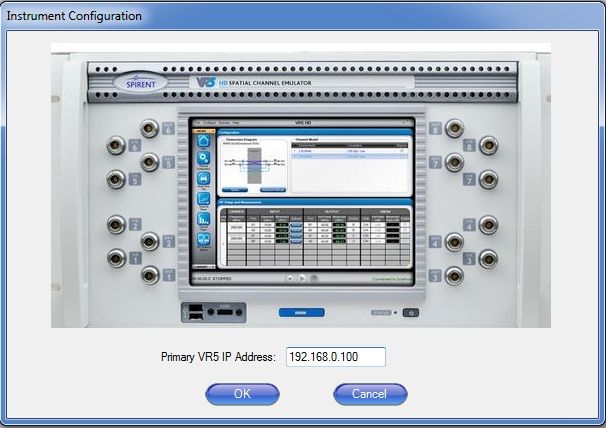Click the VR5 HD emulator instrument picture
606x428 pixels.
(301, 185)
